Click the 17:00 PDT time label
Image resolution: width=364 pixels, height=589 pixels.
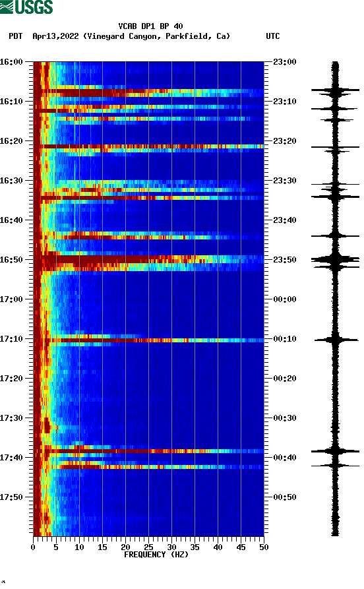11,299
